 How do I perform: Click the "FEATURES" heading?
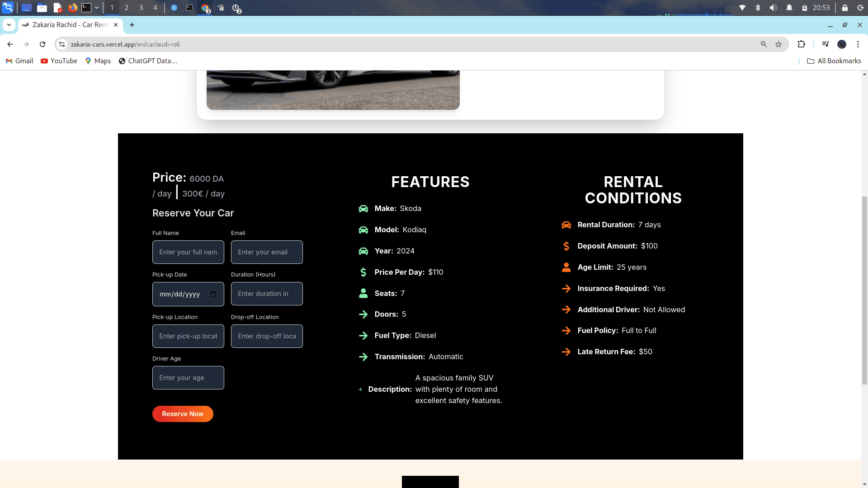[x=430, y=182]
